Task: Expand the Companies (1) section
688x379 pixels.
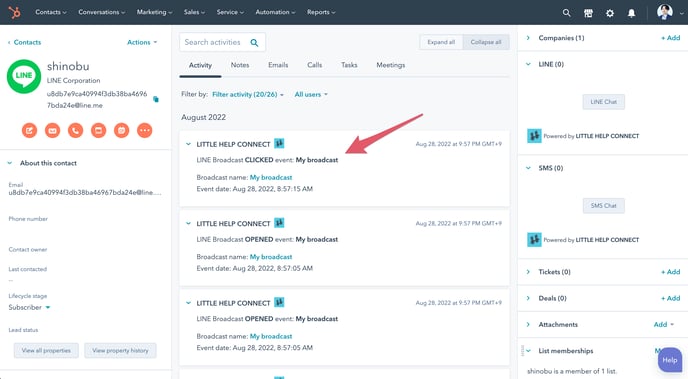Action: coord(528,38)
